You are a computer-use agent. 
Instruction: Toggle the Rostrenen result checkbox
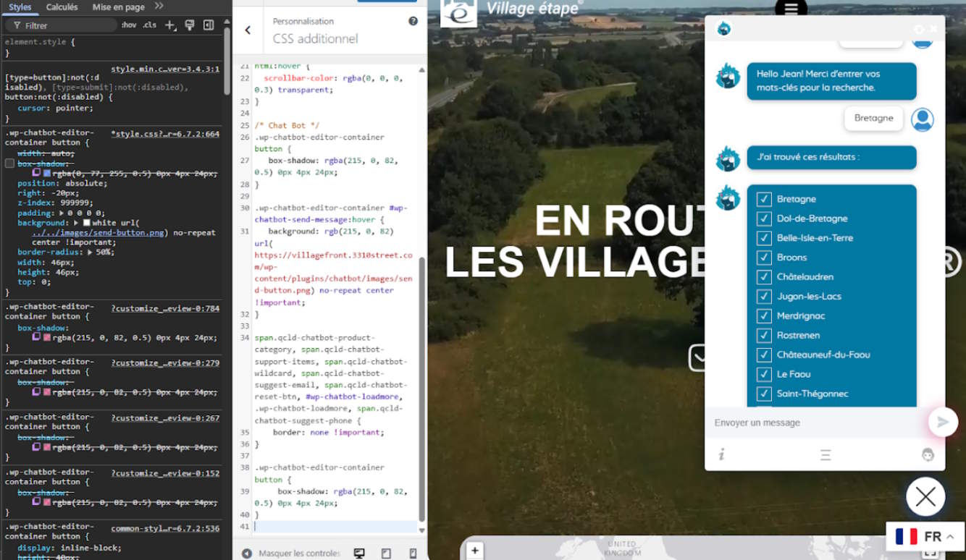pyautogui.click(x=763, y=336)
